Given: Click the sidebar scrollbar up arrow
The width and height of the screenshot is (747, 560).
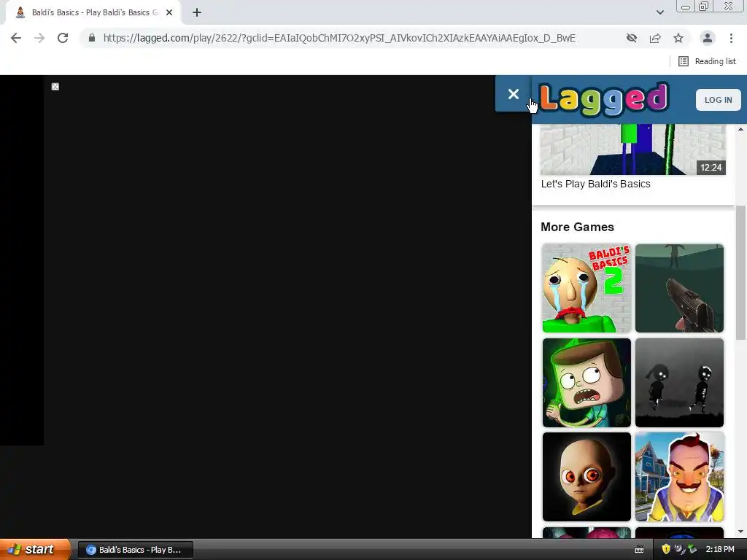Looking at the screenshot, I should click(741, 129).
